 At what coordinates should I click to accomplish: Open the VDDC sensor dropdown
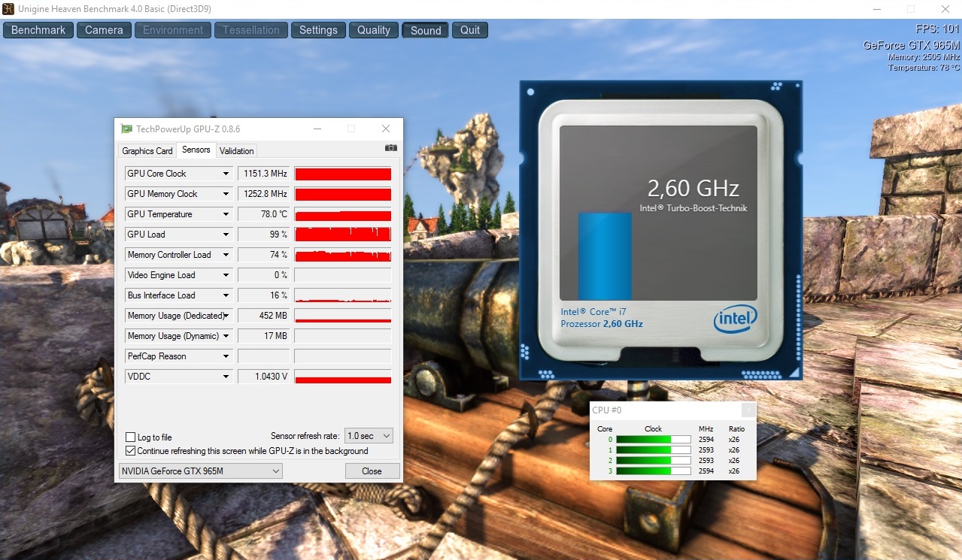(x=226, y=377)
